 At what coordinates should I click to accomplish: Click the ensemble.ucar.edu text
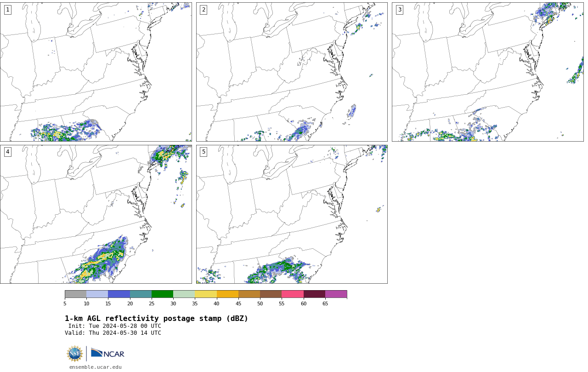point(96,367)
